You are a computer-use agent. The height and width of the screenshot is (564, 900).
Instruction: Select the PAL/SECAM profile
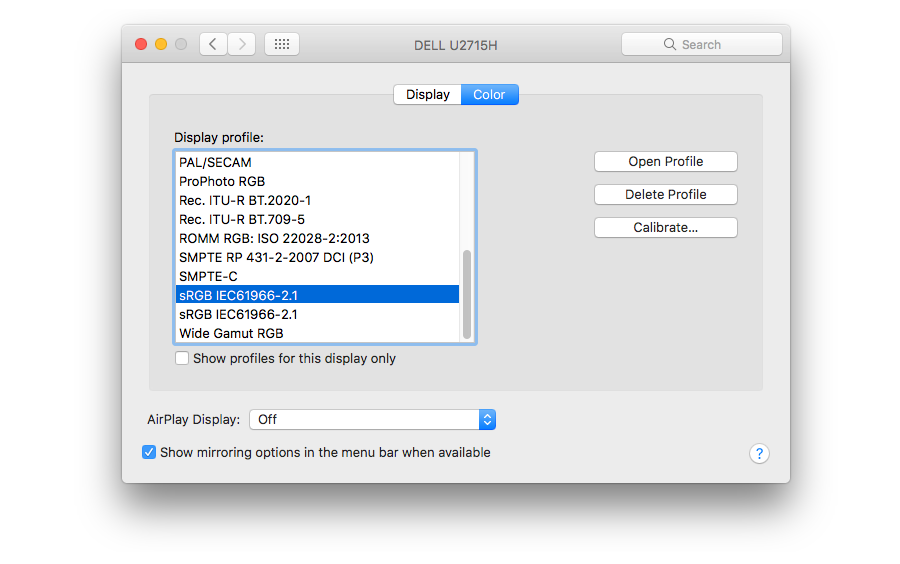pos(317,162)
